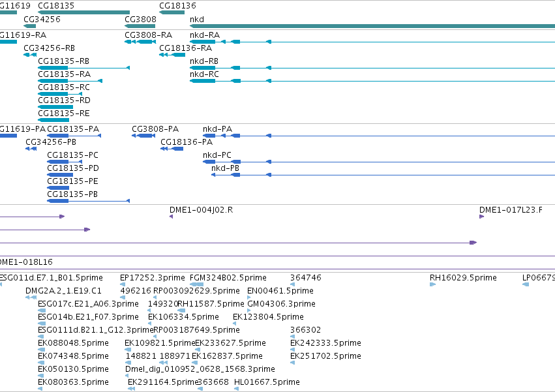Select the CG18135-PB protein label
This screenshot has width=555, height=392.
(x=72, y=195)
